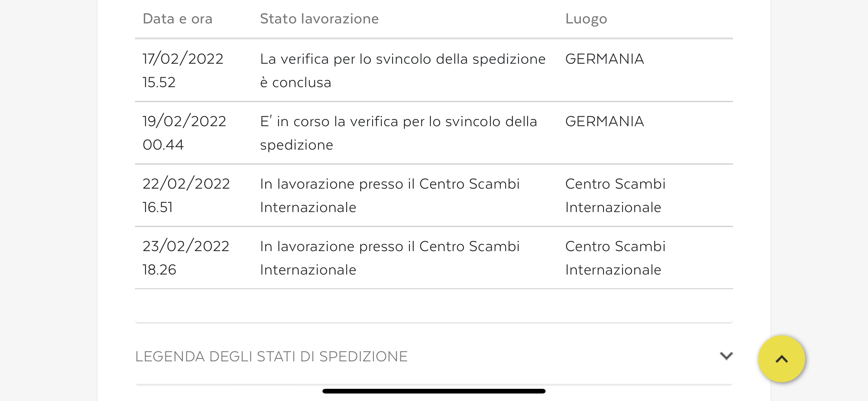868x401 pixels.
Task: Tap the yellow scroll-to-top button
Action: [781, 359]
